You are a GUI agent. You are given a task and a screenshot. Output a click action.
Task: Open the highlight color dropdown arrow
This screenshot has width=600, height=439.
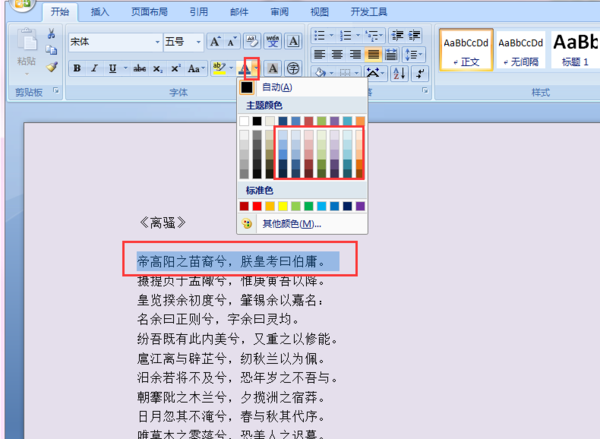(231, 69)
